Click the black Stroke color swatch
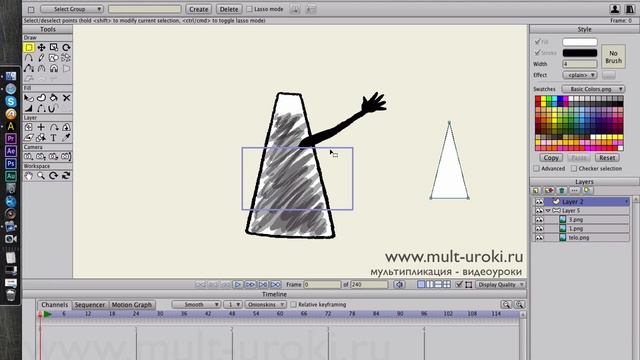 pos(580,53)
